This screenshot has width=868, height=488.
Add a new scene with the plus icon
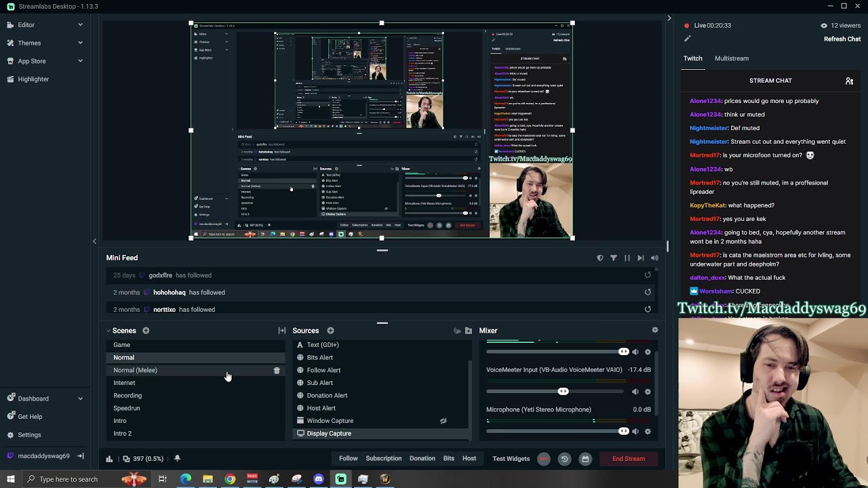tap(146, 331)
